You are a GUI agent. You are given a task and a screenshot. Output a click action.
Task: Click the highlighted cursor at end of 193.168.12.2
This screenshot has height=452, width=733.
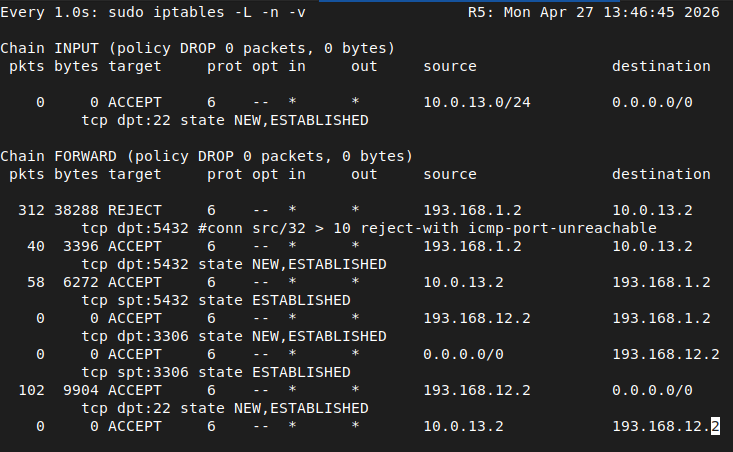click(x=715, y=426)
